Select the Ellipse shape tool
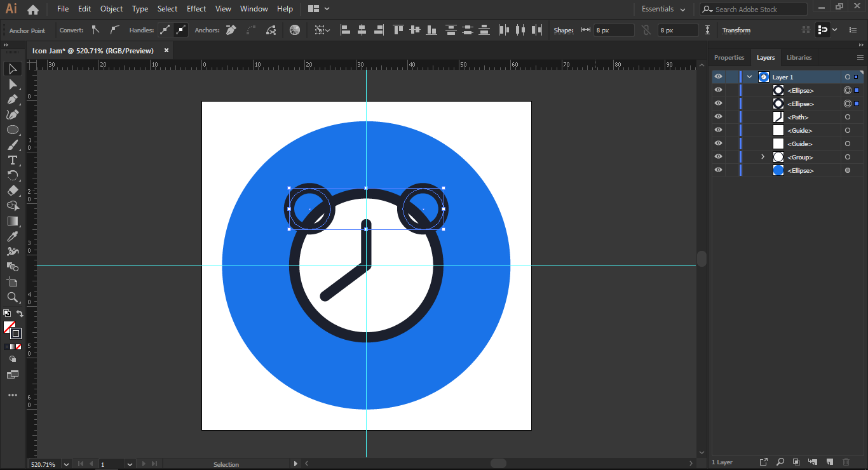Viewport: 868px width, 470px height. (13, 130)
